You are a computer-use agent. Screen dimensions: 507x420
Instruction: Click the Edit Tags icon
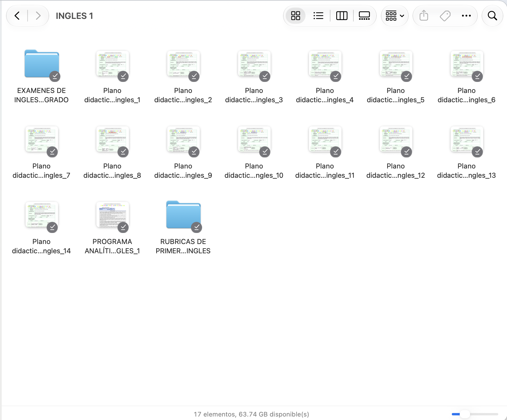coord(445,16)
